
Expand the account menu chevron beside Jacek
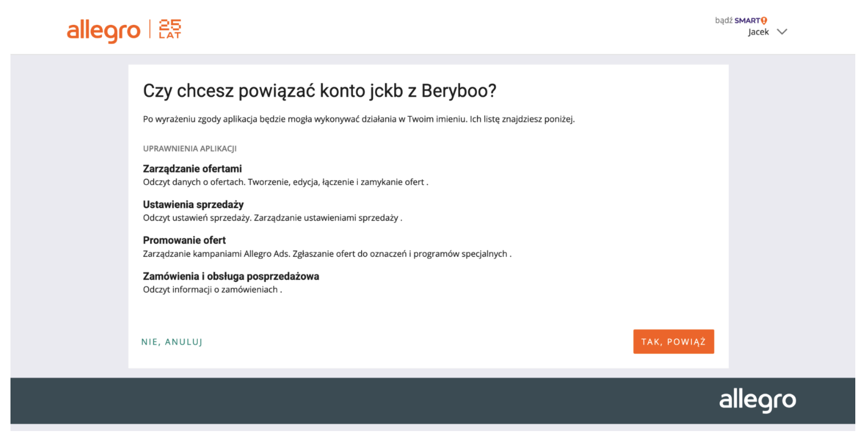pyautogui.click(x=782, y=32)
